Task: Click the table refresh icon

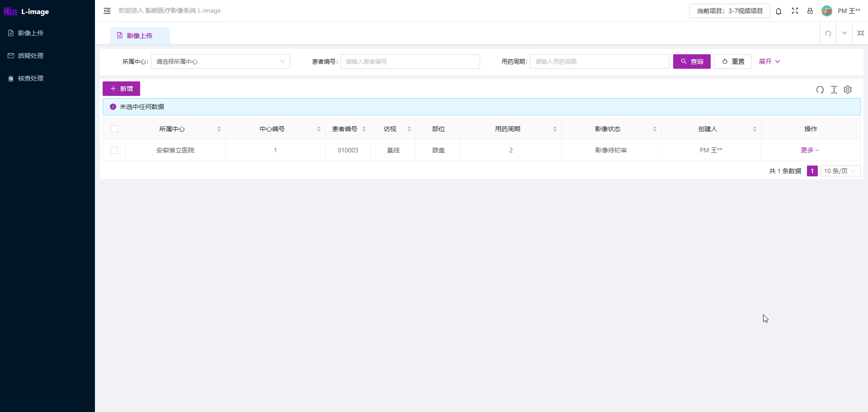Action: [x=820, y=90]
